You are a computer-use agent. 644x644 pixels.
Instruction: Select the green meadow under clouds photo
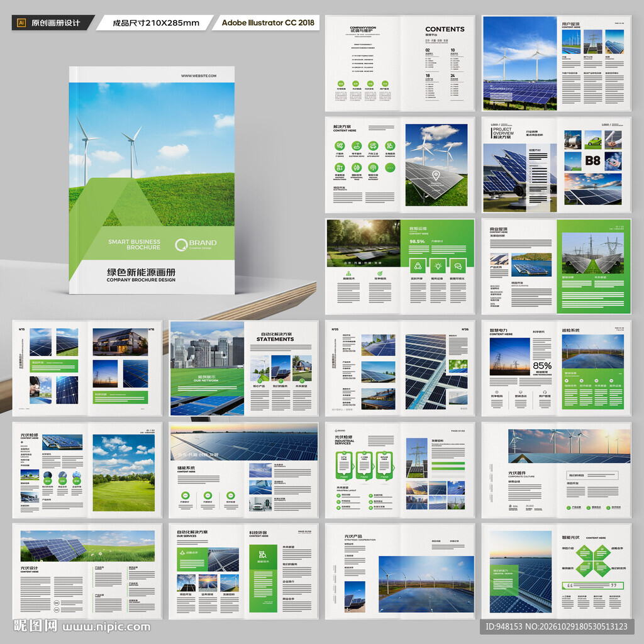tap(124, 473)
